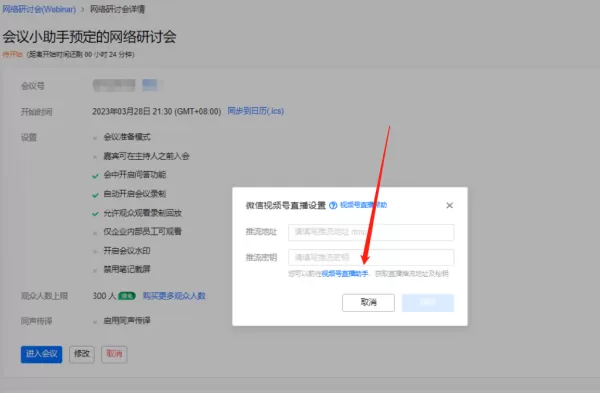Focus the 推流地址 input field

(x=371, y=232)
